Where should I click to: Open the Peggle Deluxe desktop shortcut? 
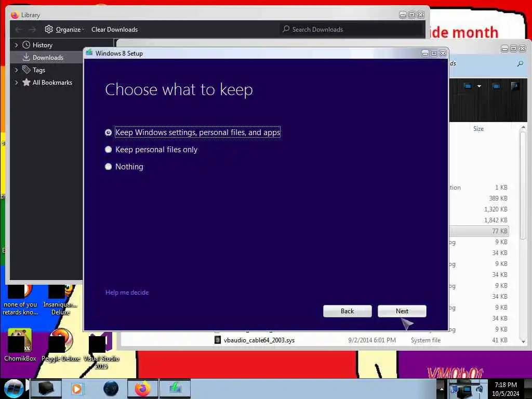pos(61,345)
